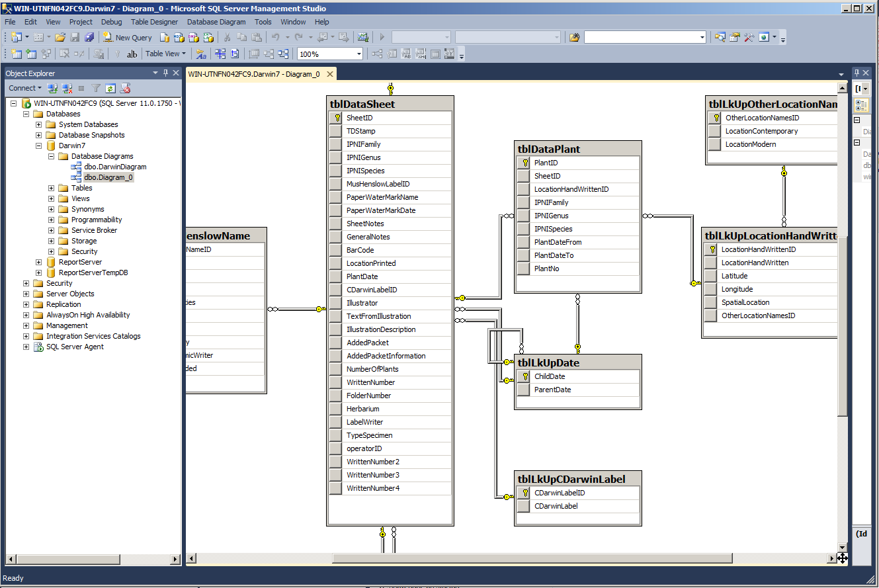879x588 pixels.
Task: Close the Diagram_0 document tab
Action: point(330,74)
